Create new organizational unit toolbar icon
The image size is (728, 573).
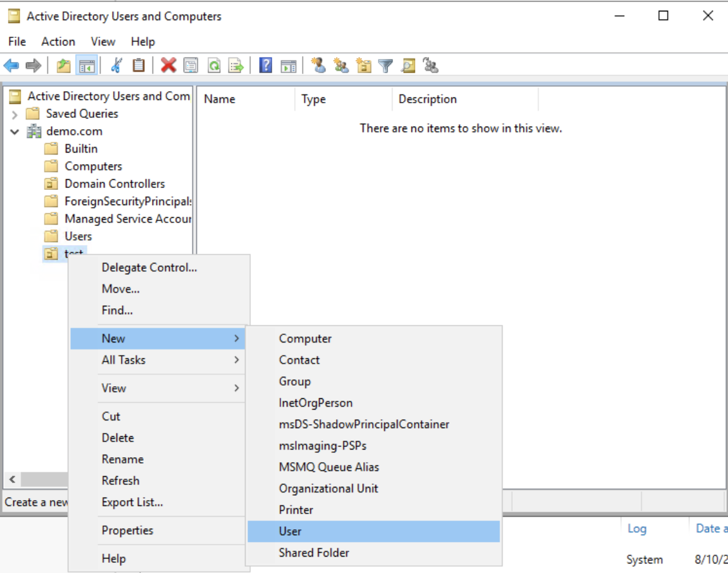click(363, 65)
